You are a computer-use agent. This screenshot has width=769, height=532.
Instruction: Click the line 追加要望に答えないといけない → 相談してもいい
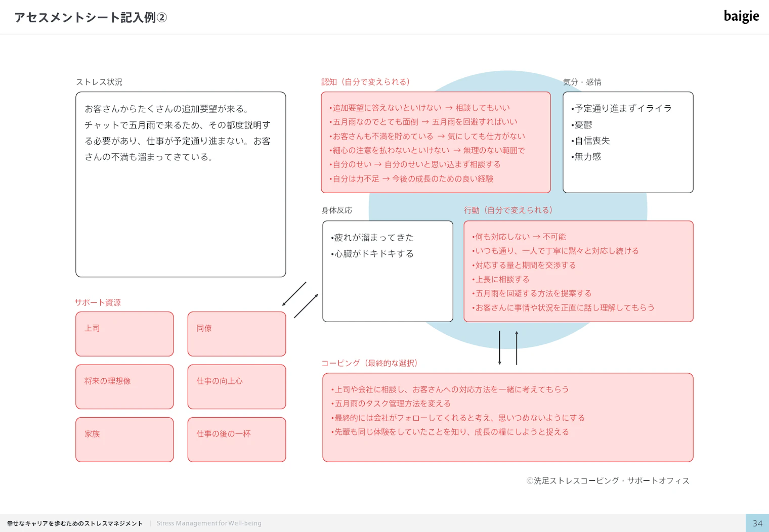click(419, 108)
